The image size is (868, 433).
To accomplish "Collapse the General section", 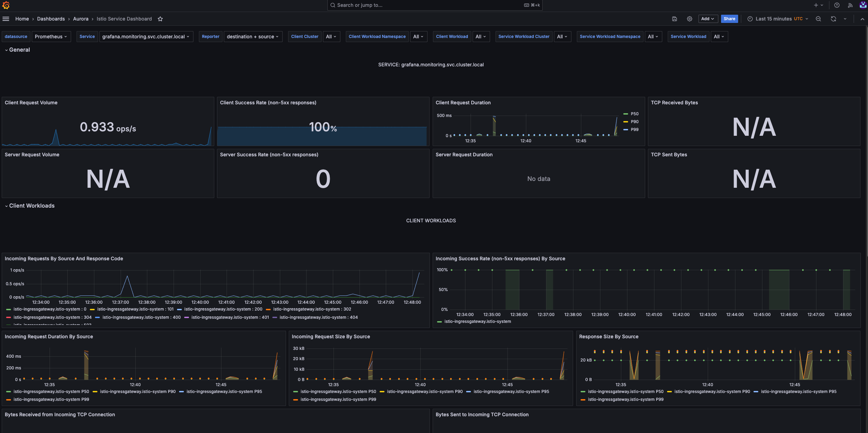I will 6,50.
